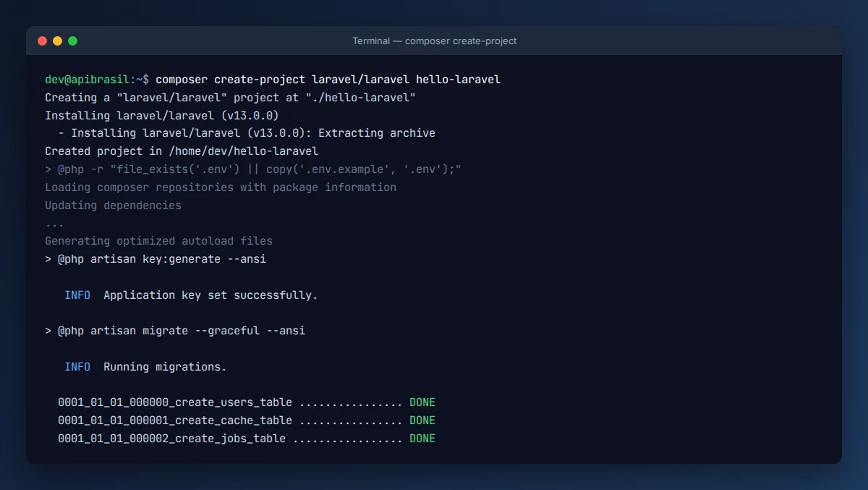The image size is (868, 490).
Task: Click the 'dev@apibrasil' prompt text
Action: pos(88,80)
